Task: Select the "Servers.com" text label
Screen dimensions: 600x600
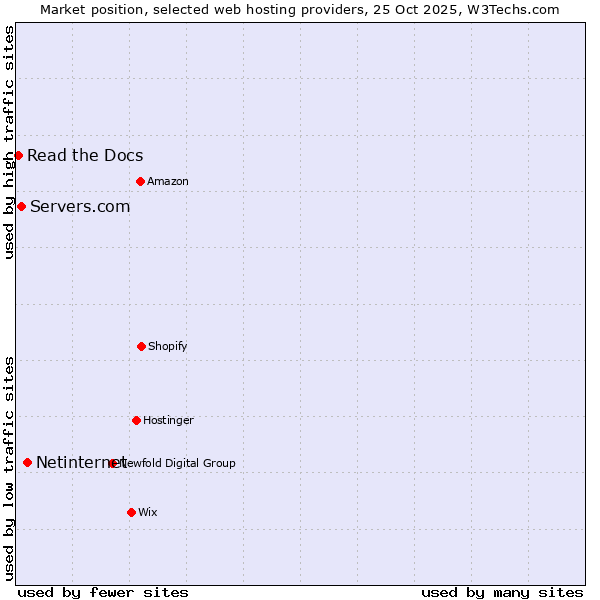Action: click(x=80, y=206)
